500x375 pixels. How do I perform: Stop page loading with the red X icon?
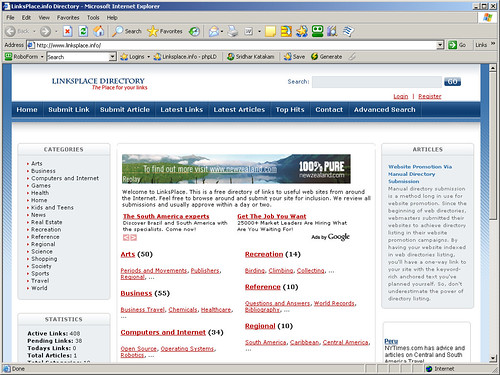coord(68,31)
